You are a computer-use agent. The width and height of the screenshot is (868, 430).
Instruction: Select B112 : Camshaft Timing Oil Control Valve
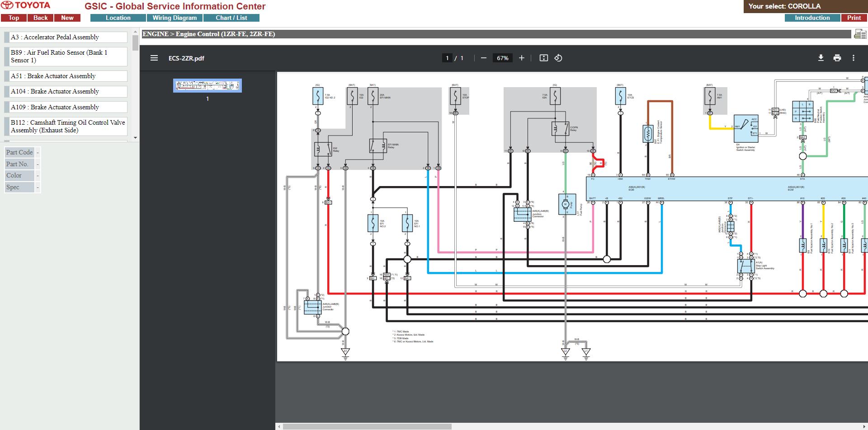66,126
